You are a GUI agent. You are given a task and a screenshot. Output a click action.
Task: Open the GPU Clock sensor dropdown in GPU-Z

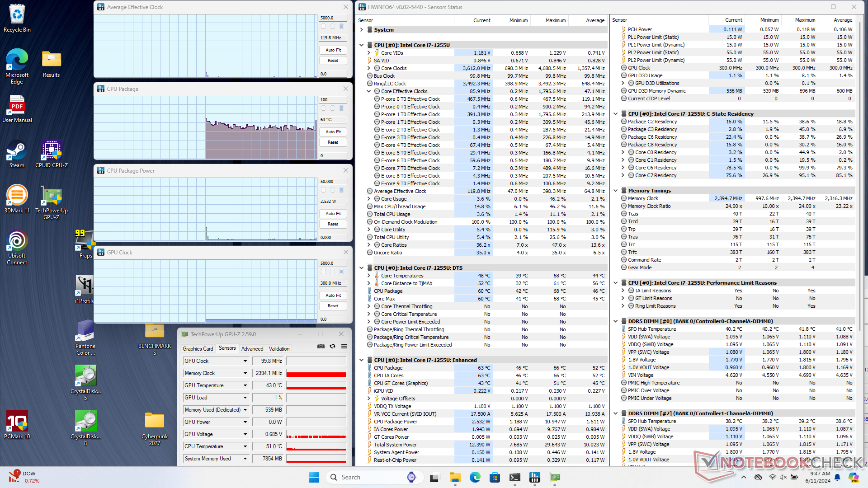[245, 361]
